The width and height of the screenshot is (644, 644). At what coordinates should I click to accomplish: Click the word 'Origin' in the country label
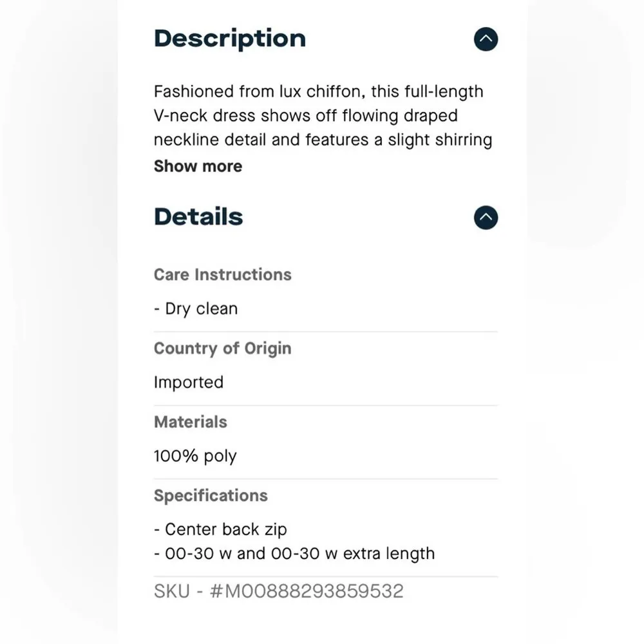pos(266,348)
